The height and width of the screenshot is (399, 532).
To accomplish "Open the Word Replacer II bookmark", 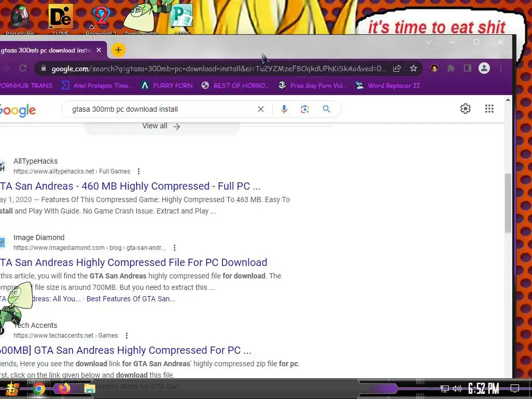I will 388,86.
